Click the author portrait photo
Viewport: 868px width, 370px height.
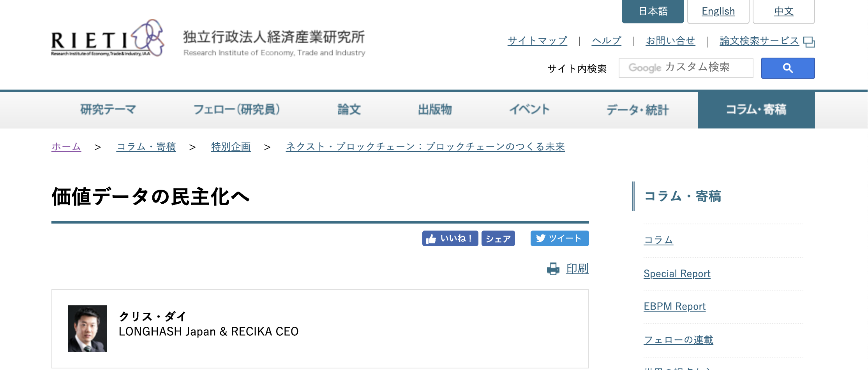pos(87,329)
